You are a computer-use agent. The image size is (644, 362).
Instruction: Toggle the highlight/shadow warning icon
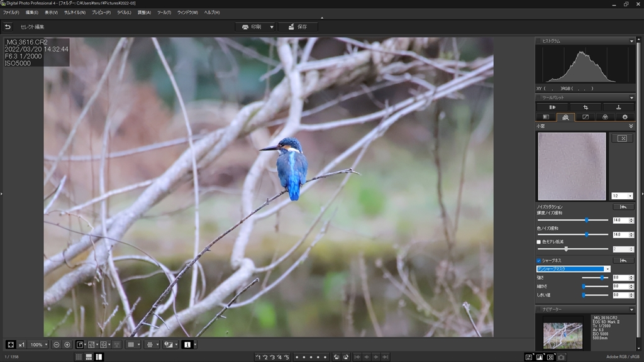coord(168,345)
